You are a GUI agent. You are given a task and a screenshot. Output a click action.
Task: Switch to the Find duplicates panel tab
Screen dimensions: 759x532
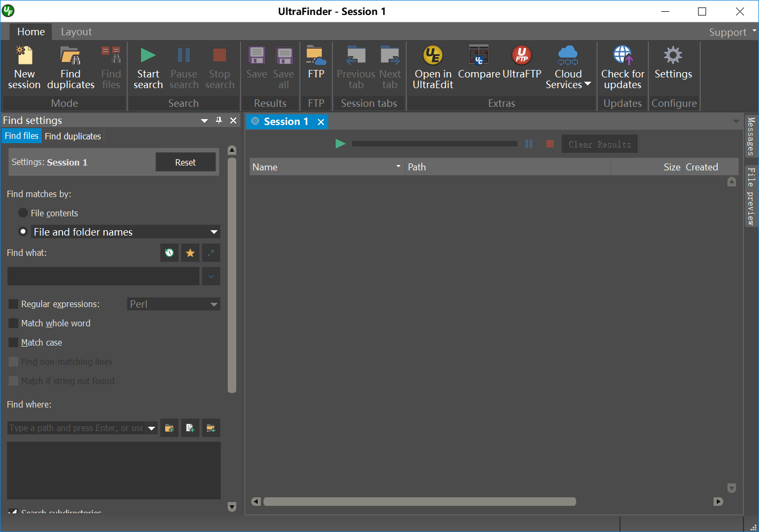click(x=73, y=136)
